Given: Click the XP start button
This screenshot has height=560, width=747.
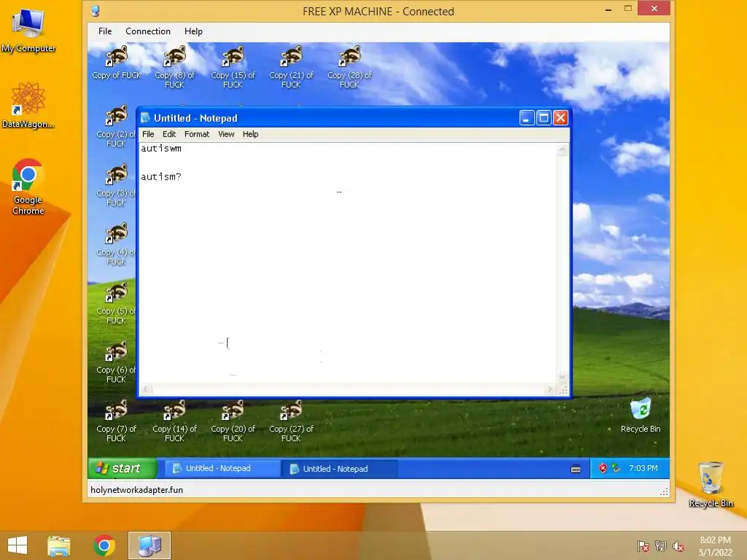Looking at the screenshot, I should point(123,469).
